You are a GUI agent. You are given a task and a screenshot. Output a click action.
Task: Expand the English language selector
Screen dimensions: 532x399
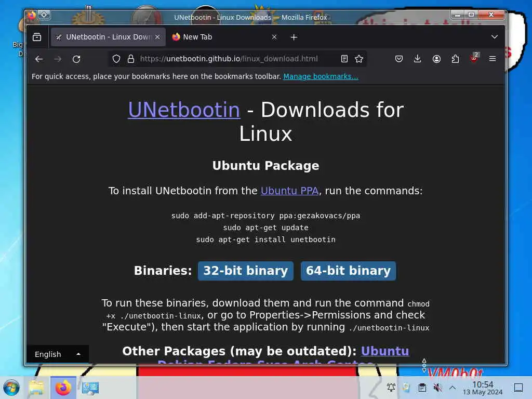pos(57,354)
